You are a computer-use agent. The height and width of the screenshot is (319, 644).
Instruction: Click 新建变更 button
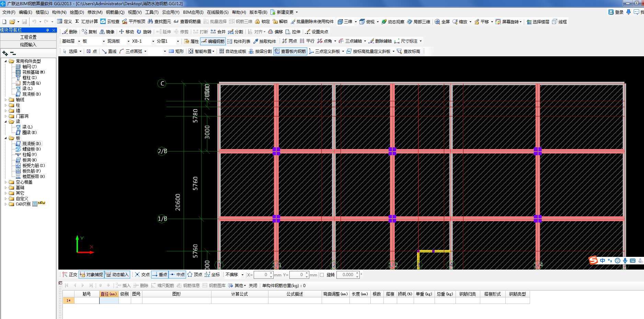coord(284,12)
